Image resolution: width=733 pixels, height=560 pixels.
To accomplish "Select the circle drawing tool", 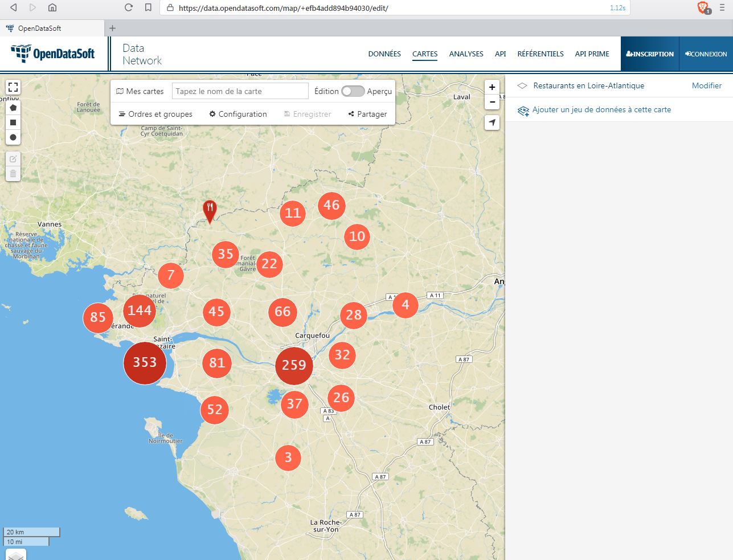I will click(x=13, y=137).
